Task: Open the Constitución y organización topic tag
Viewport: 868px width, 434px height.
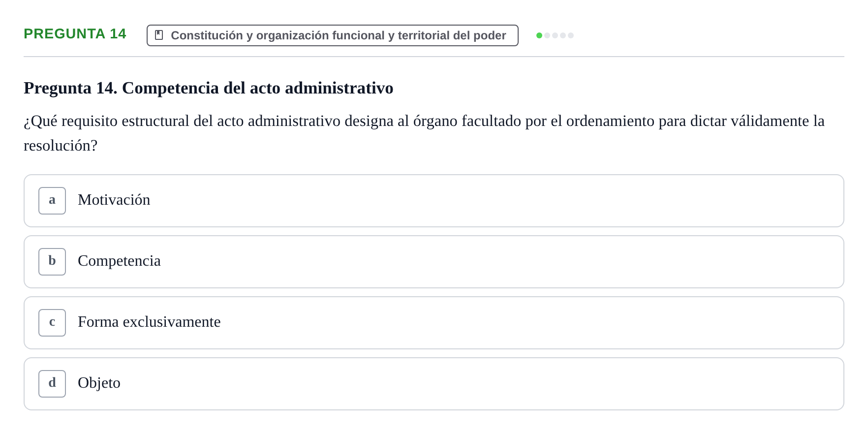Action: (333, 35)
